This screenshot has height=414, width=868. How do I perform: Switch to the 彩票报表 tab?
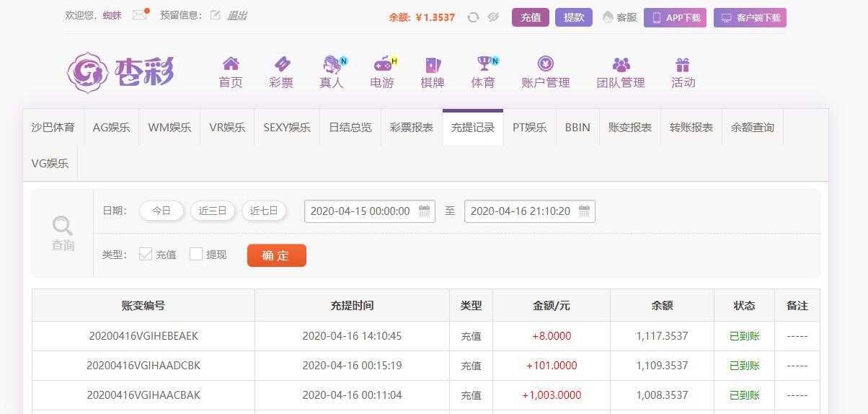coord(412,128)
